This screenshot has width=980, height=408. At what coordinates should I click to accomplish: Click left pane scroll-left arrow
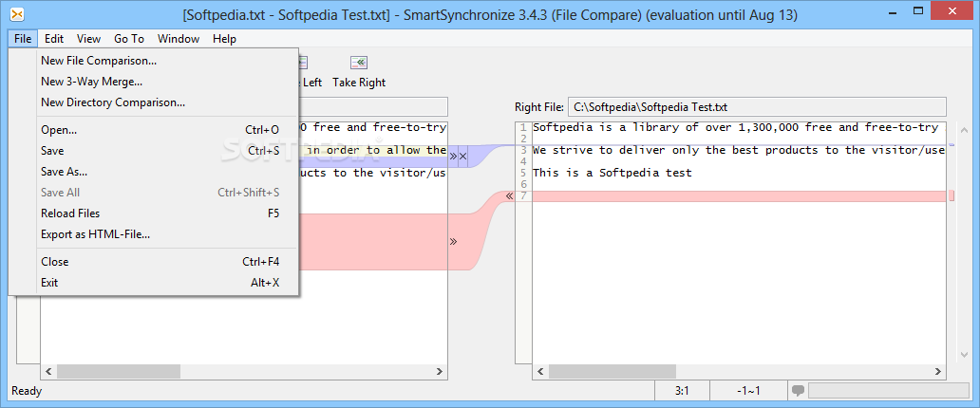48,372
